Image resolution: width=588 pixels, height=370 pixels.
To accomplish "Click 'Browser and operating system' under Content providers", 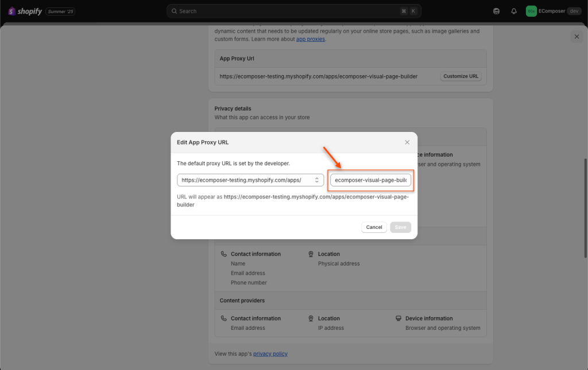I will click(443, 328).
